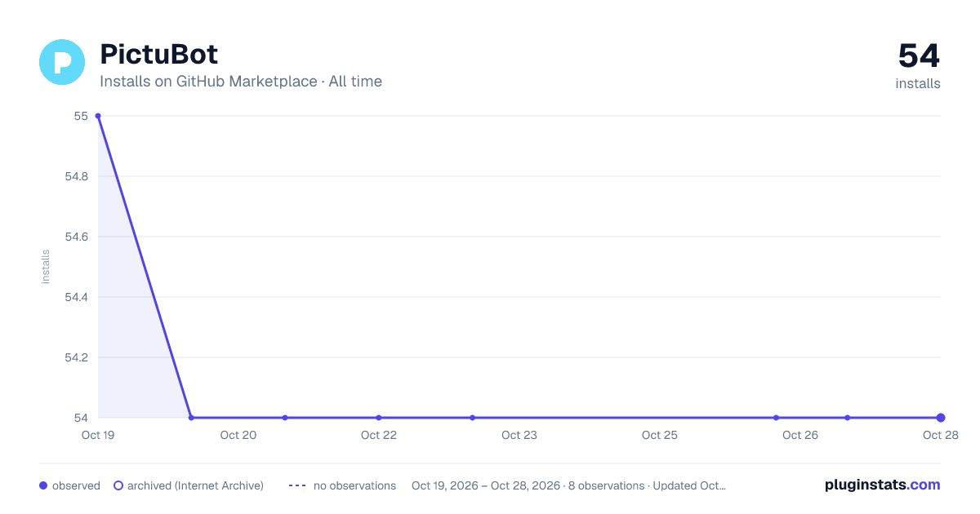Viewport: 980px width, 514px height.
Task: Click the 'Oct 28' x-axis label
Action: pos(940,435)
